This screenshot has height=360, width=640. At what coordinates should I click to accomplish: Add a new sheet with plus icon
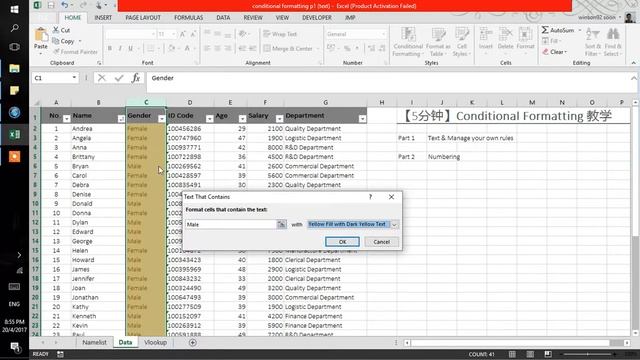tap(193, 342)
